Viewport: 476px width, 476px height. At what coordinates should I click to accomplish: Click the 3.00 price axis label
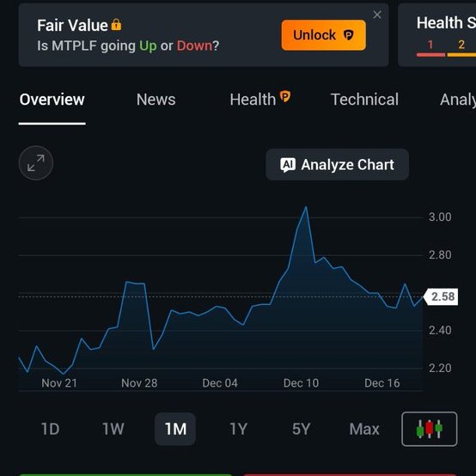[x=440, y=217]
